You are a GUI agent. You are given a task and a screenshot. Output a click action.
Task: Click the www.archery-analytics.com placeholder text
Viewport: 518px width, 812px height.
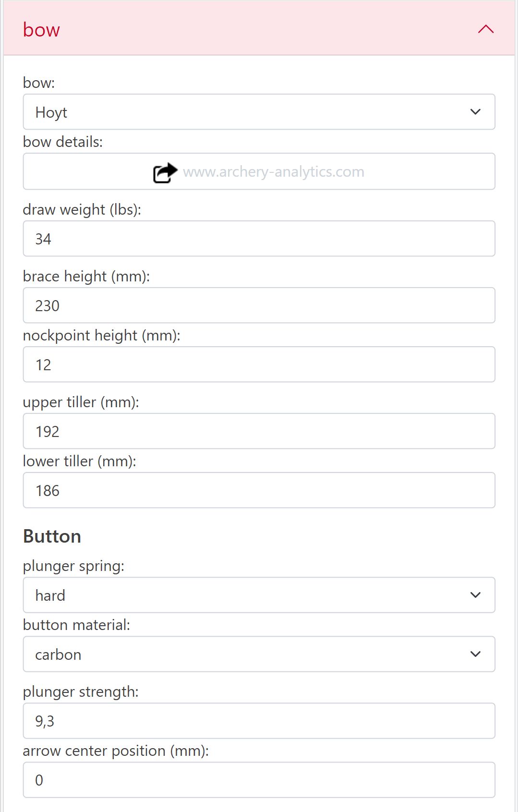(x=273, y=172)
